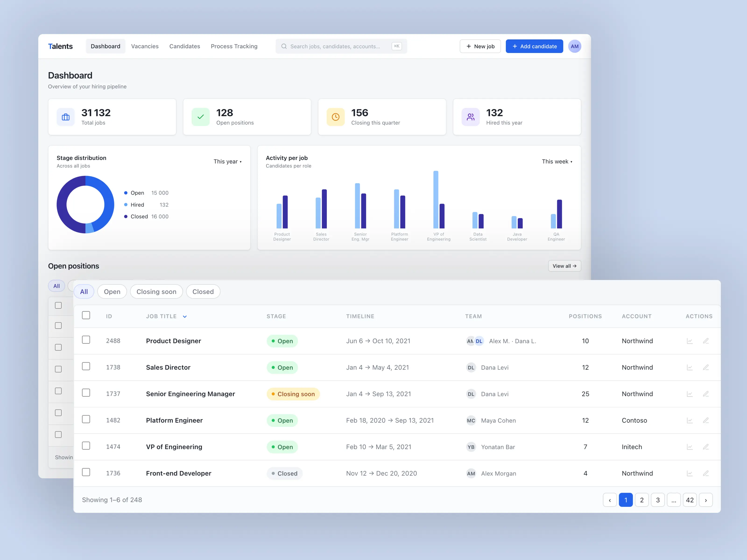Viewport: 747px width, 560px height.
Task: Edit the Sales Director row with pencil icon
Action: 706,367
